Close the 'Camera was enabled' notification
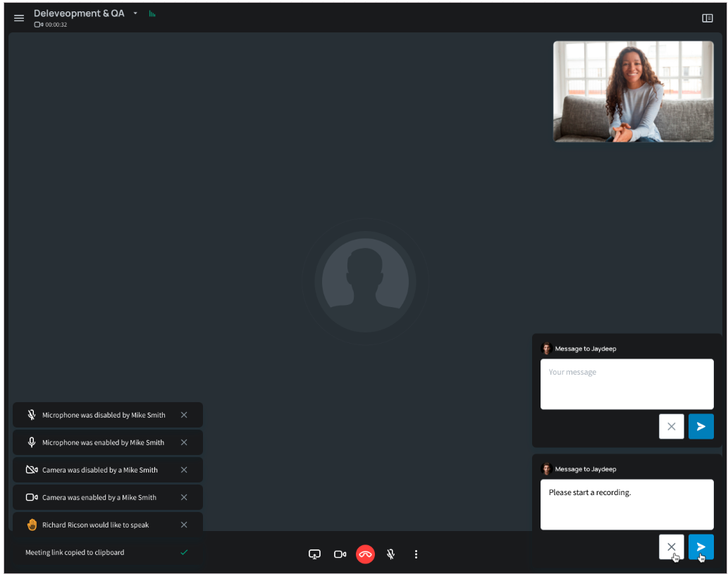 pos(184,497)
